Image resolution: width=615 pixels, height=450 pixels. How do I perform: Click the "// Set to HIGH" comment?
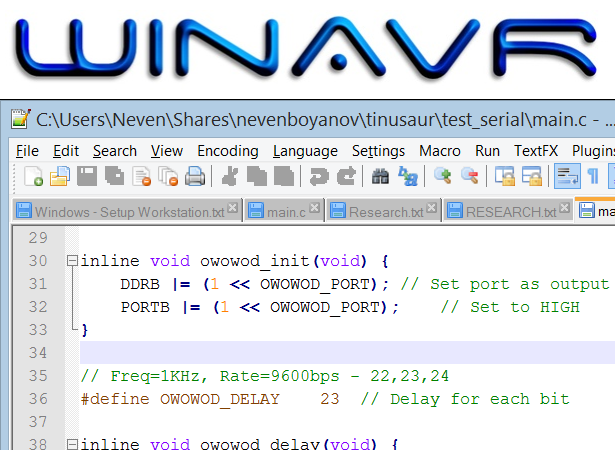[510, 307]
